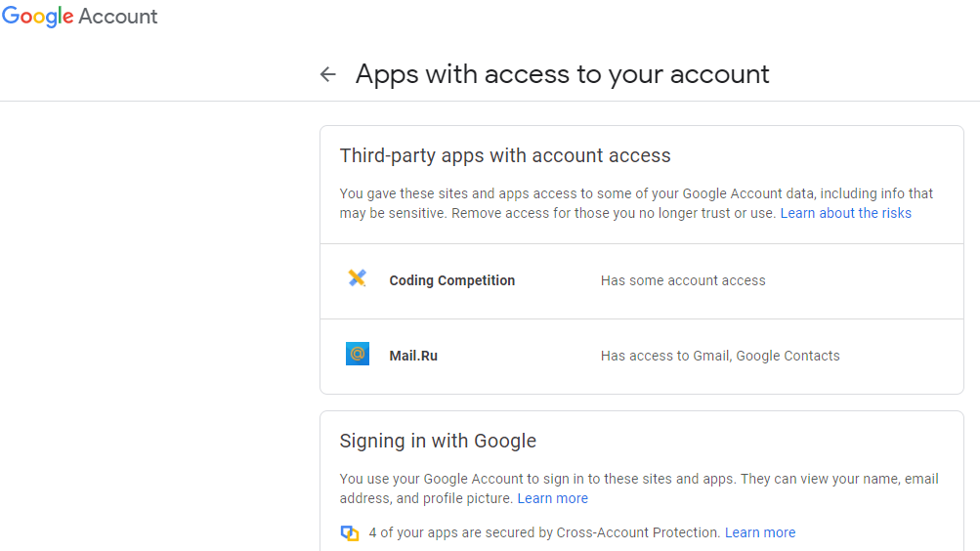This screenshot has width=980, height=551.
Task: Click the Coding Competition app icon
Action: 358,279
